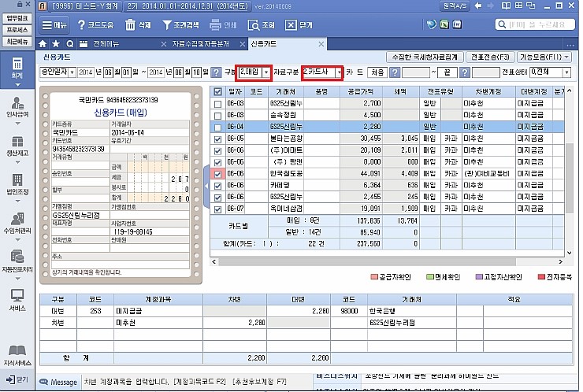Toggle the header select-all checkbox
This screenshot has height=392, width=583.
[x=218, y=91]
